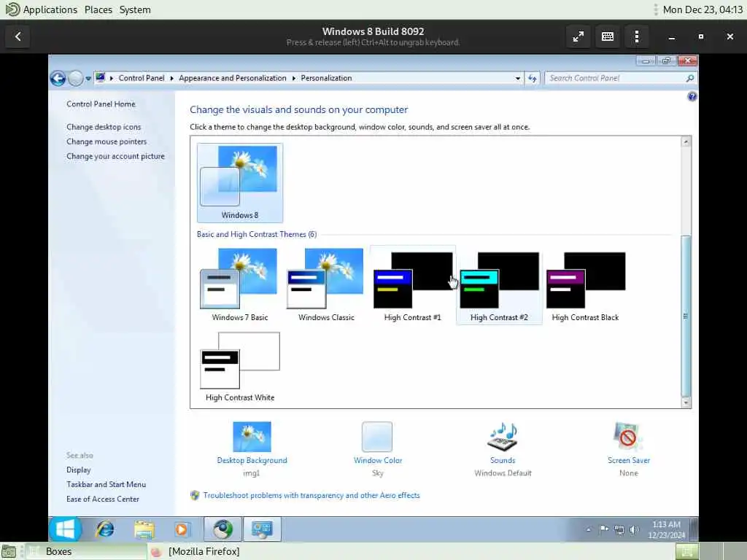Image resolution: width=747 pixels, height=560 pixels.
Task: Open Troubleshoot transparency and Aero effects link
Action: coord(311,495)
